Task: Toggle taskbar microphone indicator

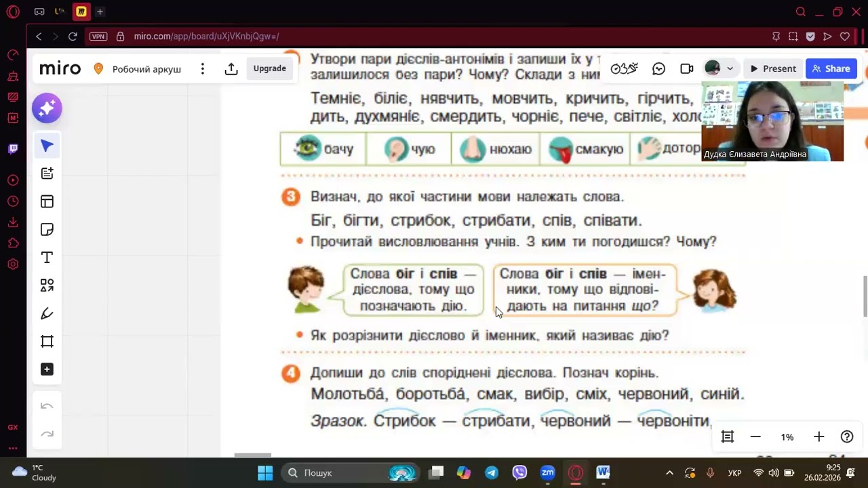Action: (x=710, y=473)
